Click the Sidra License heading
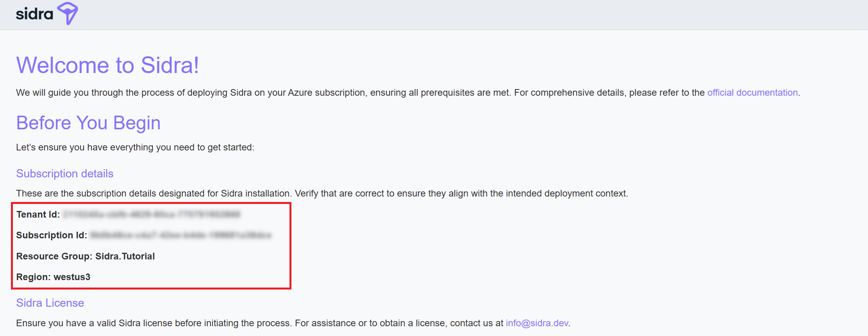The height and width of the screenshot is (336, 868). (50, 303)
